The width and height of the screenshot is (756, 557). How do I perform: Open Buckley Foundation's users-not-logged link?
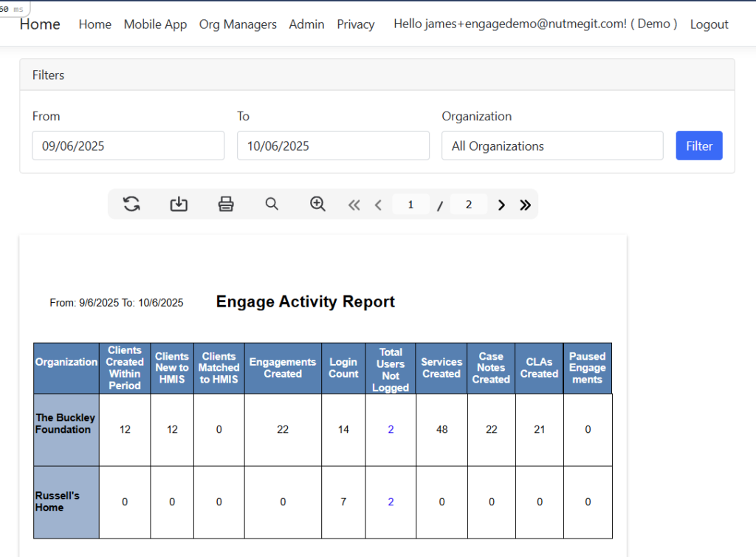click(391, 429)
